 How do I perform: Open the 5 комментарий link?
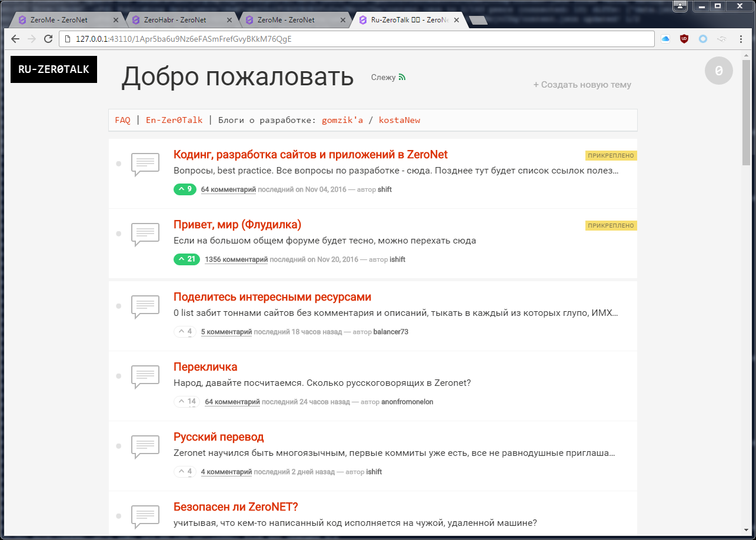227,332
